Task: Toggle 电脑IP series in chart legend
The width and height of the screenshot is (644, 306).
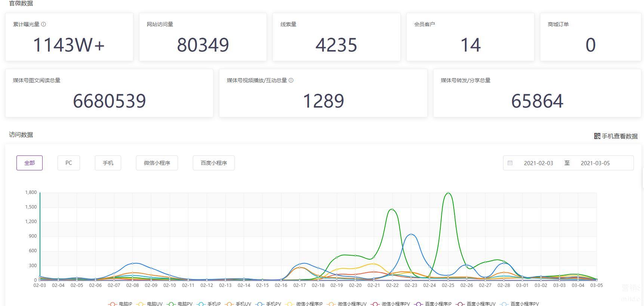Action: (x=120, y=304)
